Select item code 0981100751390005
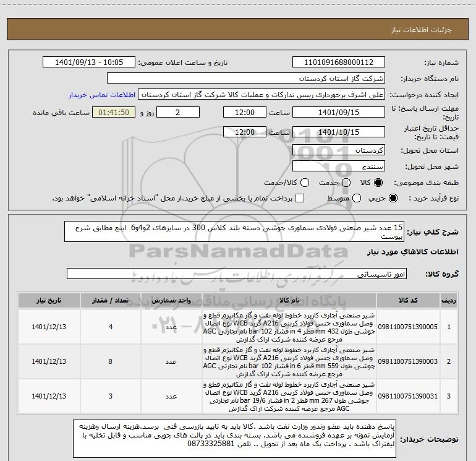The image size is (476, 461). pos(408,327)
